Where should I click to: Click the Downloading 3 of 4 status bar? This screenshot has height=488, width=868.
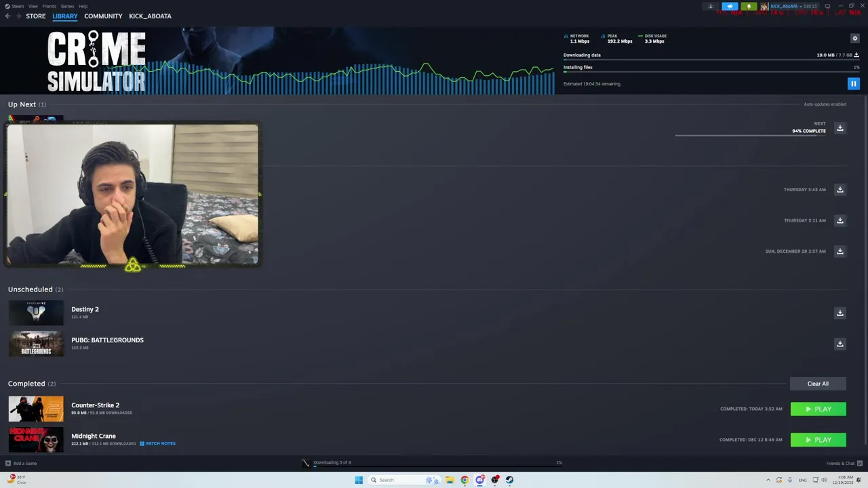click(x=433, y=463)
